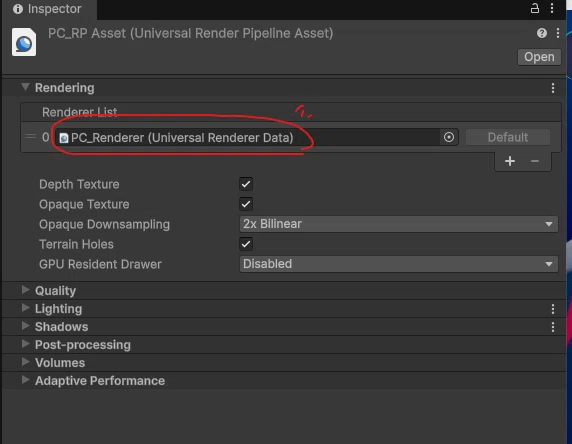Open the help reference question-mark icon
Viewport: 572px width, 444px height.
click(x=542, y=33)
